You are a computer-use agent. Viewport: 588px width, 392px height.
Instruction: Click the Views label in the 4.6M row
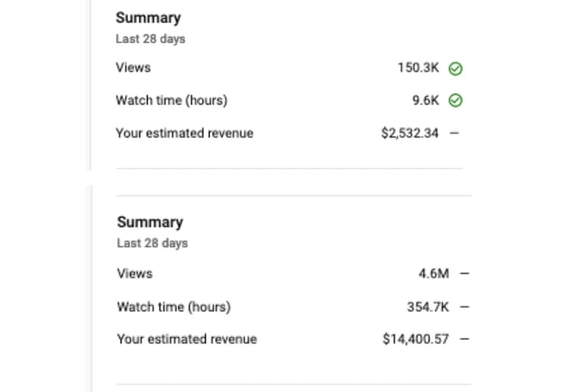135,273
